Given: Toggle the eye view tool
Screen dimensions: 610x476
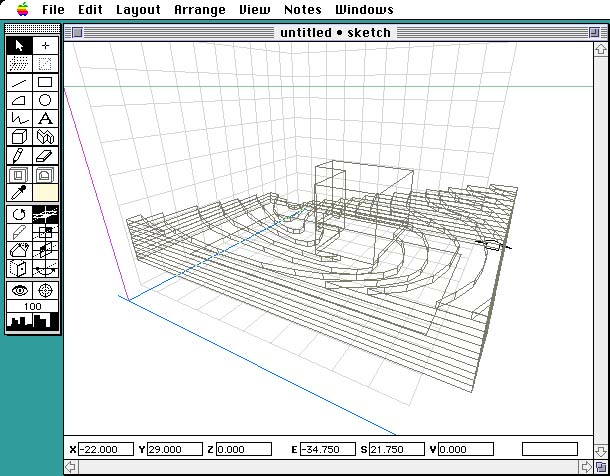Looking at the screenshot, I should [x=19, y=290].
